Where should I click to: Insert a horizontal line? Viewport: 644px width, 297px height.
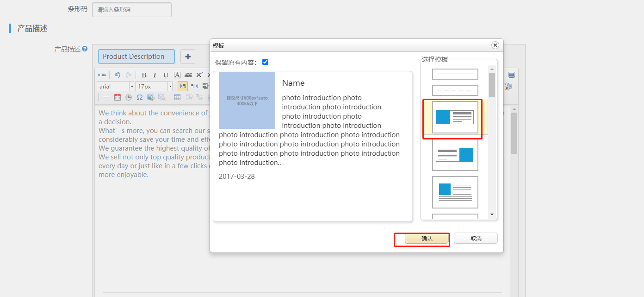pyautogui.click(x=106, y=97)
